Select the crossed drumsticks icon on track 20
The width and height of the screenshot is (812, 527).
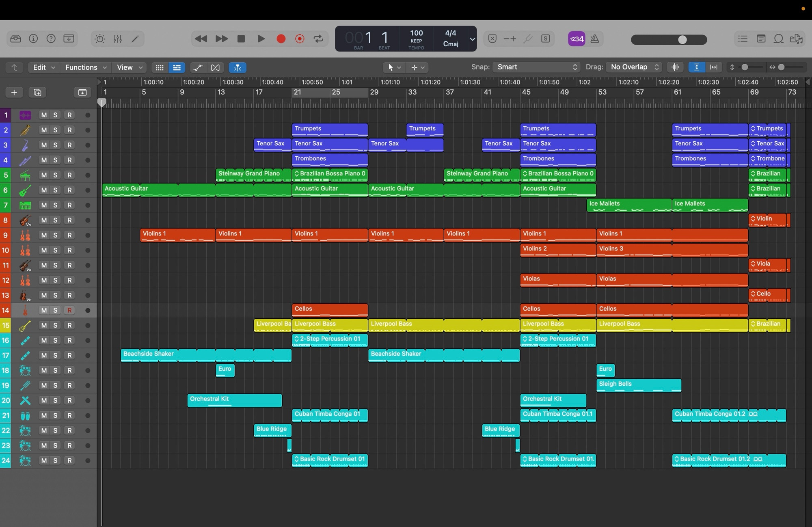click(25, 401)
